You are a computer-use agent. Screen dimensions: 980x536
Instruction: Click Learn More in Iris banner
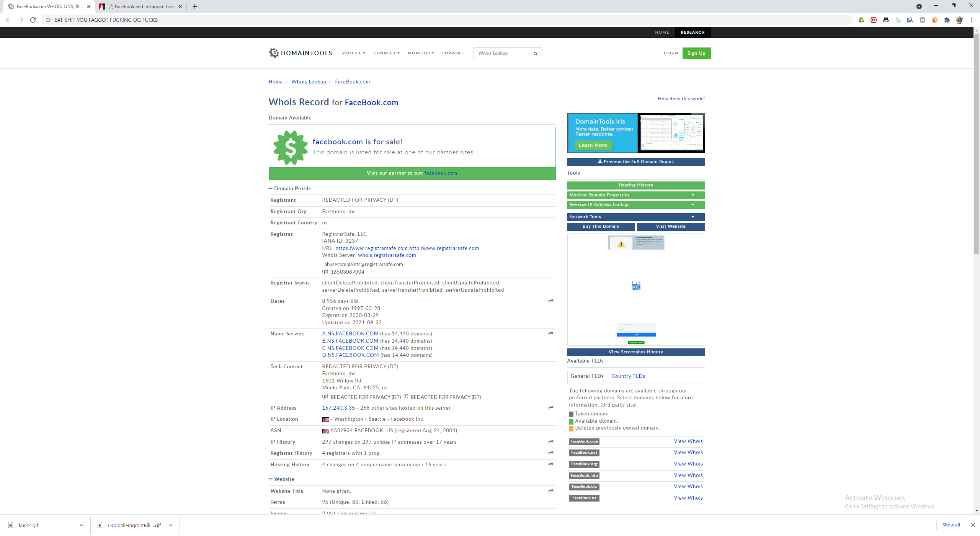593,145
